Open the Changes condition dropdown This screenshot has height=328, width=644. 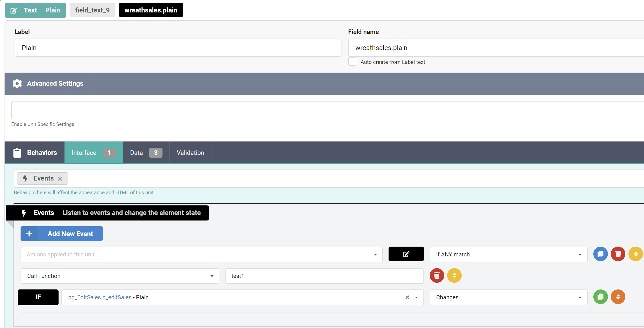pyautogui.click(x=508, y=297)
